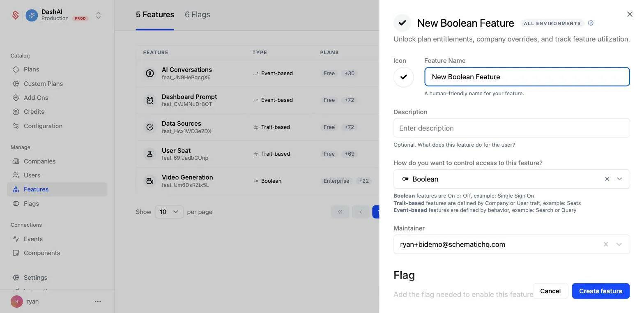Click the Components sidebar icon
644x313 pixels.
[16, 253]
